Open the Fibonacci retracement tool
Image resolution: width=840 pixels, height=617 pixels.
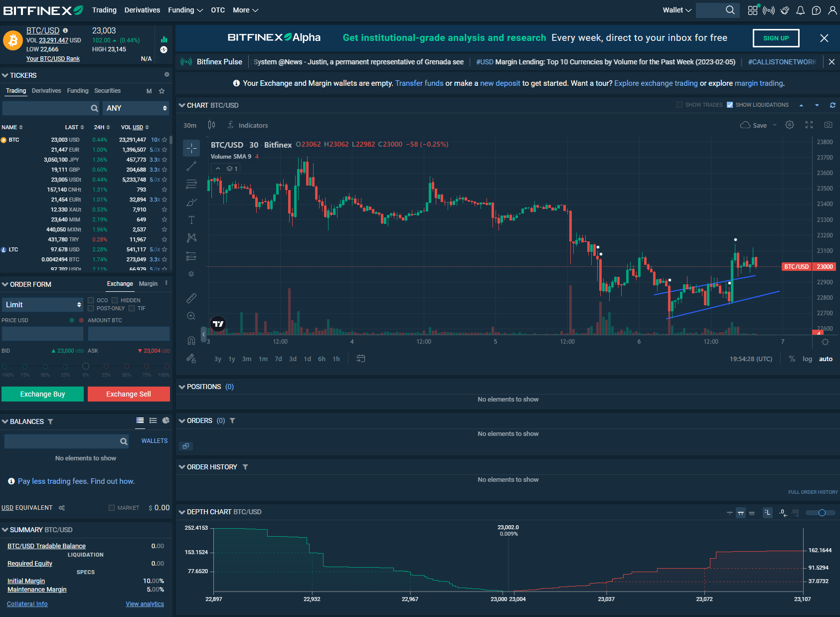(191, 184)
